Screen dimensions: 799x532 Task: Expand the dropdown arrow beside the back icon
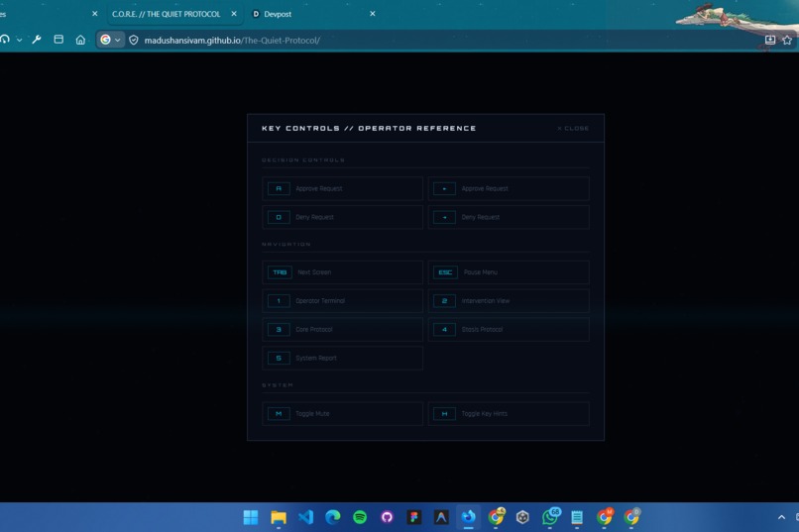(20, 40)
